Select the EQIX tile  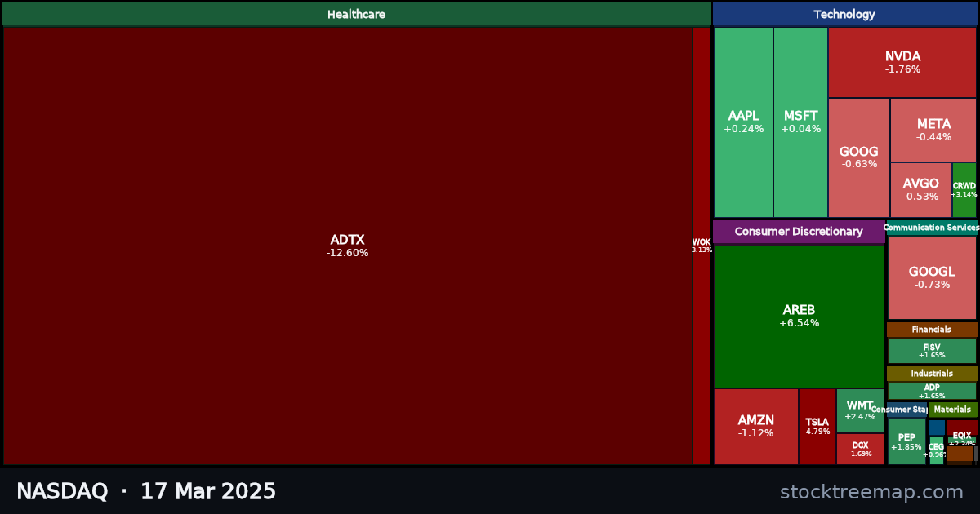[962, 440]
